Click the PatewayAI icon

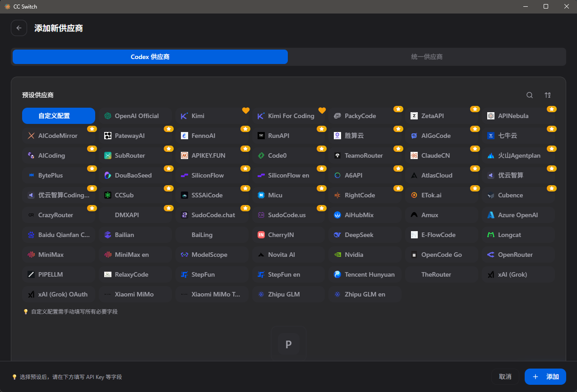(x=108, y=136)
